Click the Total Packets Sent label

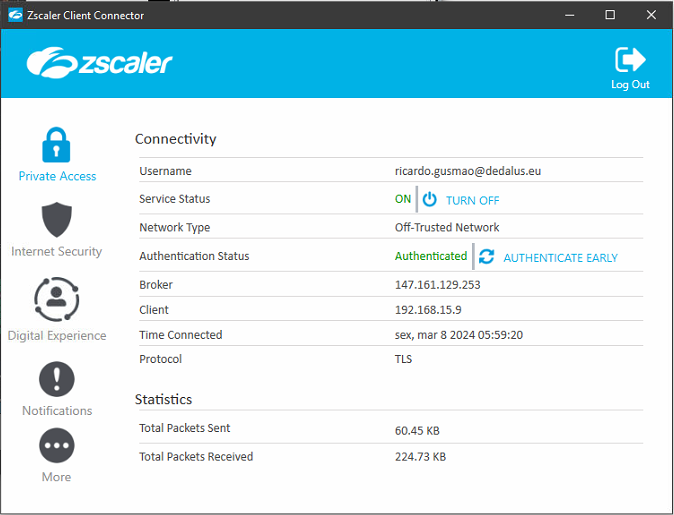[184, 428]
